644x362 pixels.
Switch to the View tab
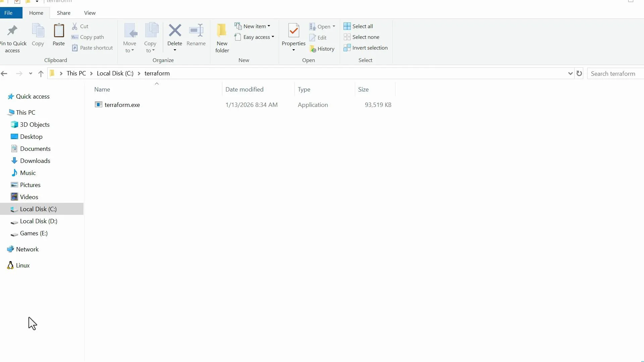pyautogui.click(x=90, y=13)
